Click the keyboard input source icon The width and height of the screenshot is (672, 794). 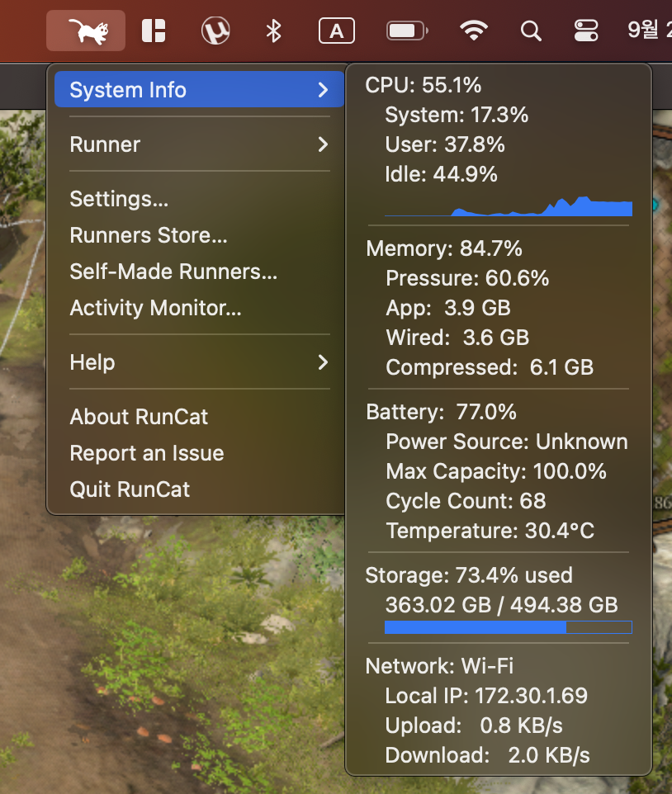[x=336, y=31]
